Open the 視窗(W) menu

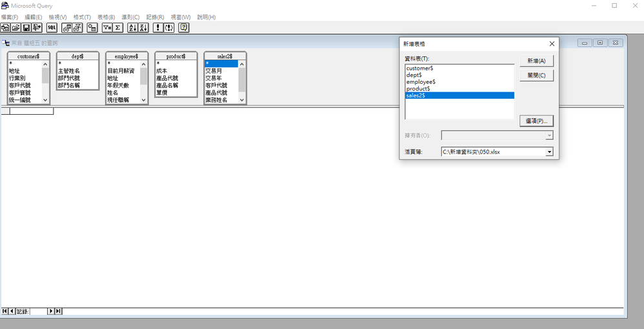pyautogui.click(x=181, y=17)
